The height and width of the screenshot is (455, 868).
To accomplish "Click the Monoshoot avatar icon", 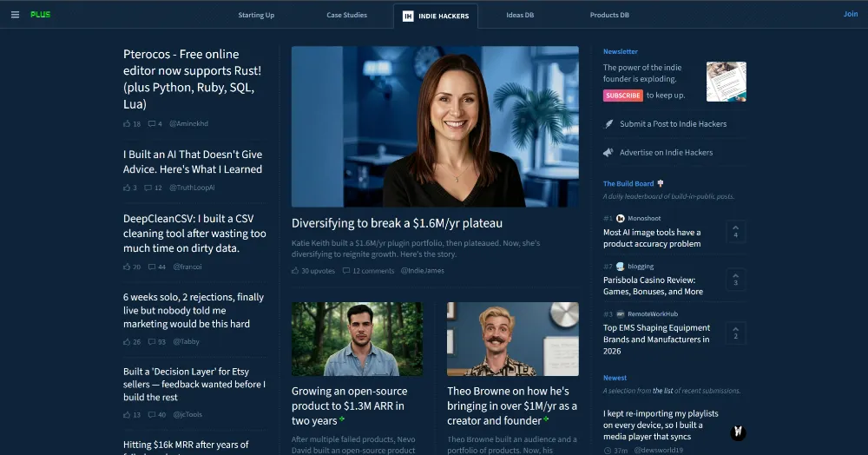I will coord(621,218).
